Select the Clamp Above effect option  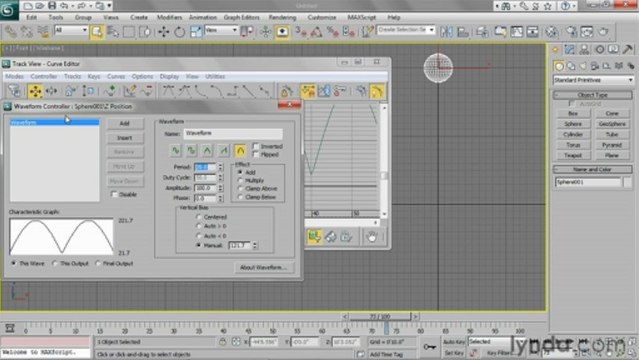point(240,188)
